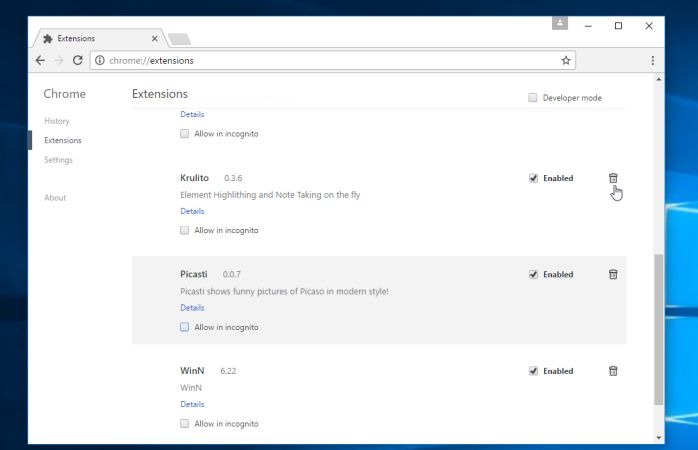Bookmark this page with the star icon
The height and width of the screenshot is (450, 698).
(566, 60)
